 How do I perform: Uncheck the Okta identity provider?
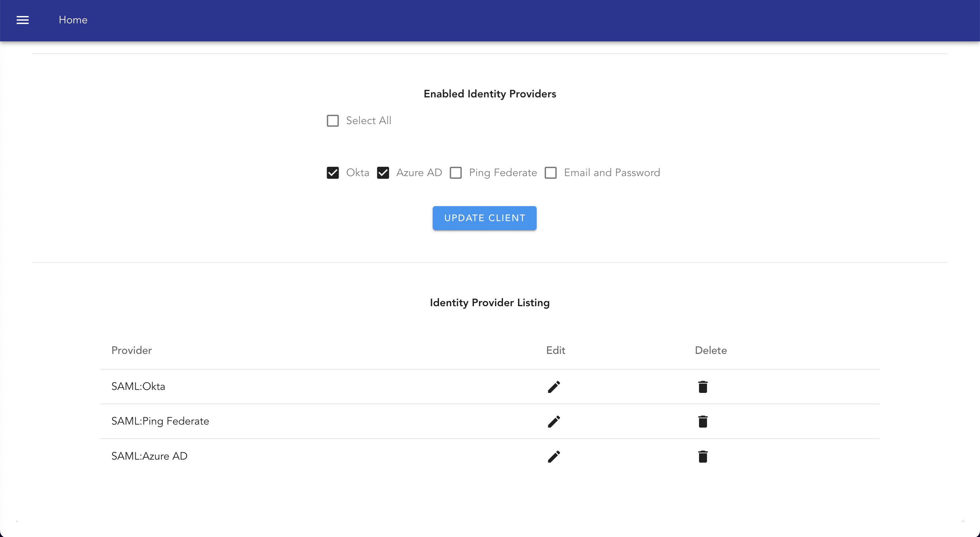(333, 172)
